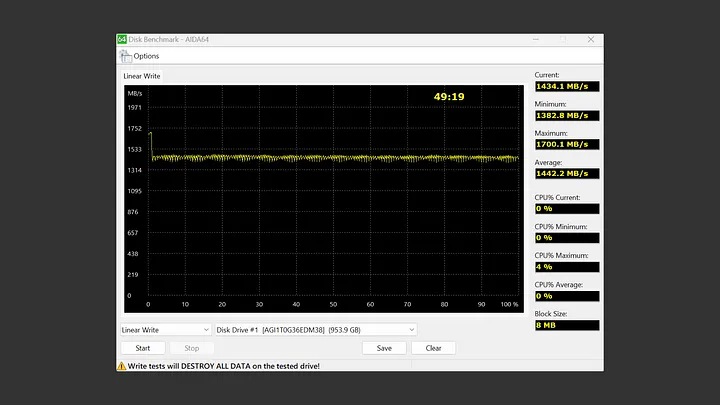Switch to the Linear Write tab
720x405 pixels.
point(140,76)
